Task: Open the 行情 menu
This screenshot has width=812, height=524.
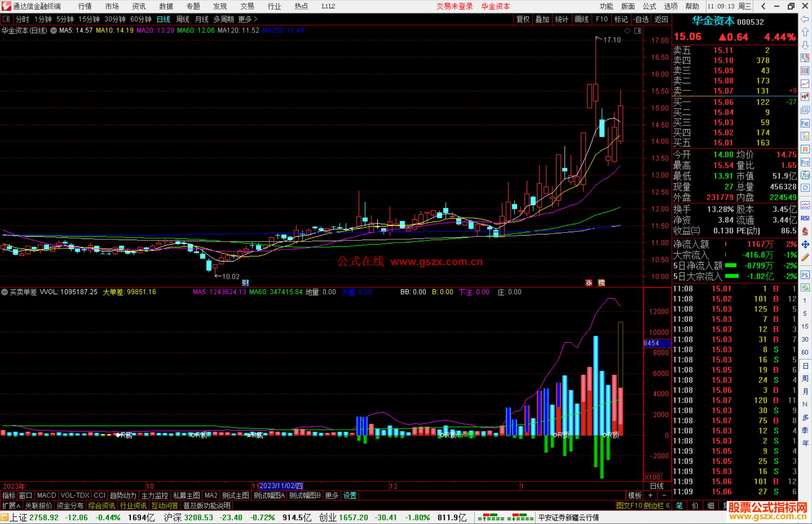Action: (x=85, y=6)
